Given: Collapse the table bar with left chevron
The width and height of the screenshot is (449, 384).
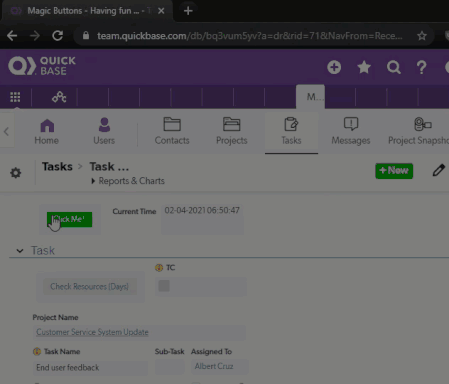Looking at the screenshot, I should tap(6, 131).
